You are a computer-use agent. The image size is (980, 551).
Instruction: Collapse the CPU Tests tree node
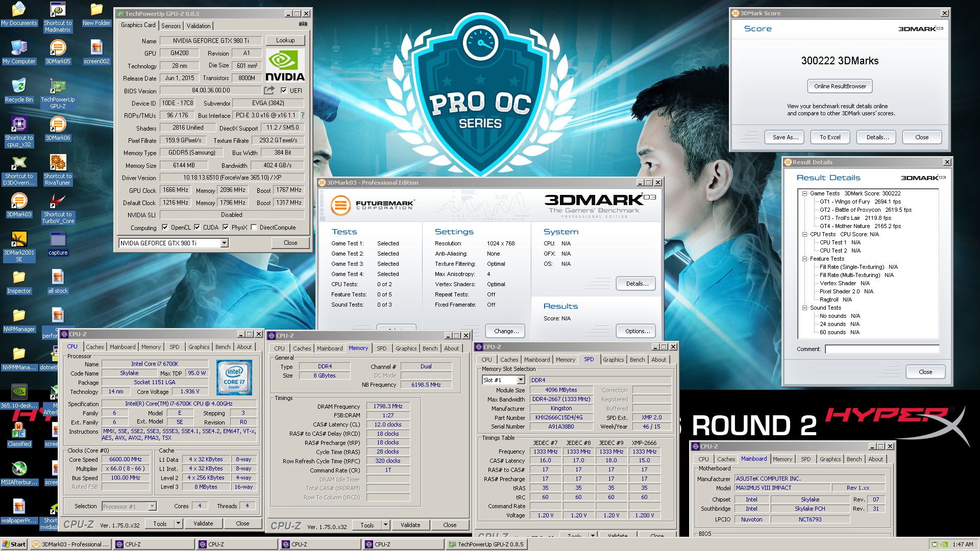click(x=804, y=234)
